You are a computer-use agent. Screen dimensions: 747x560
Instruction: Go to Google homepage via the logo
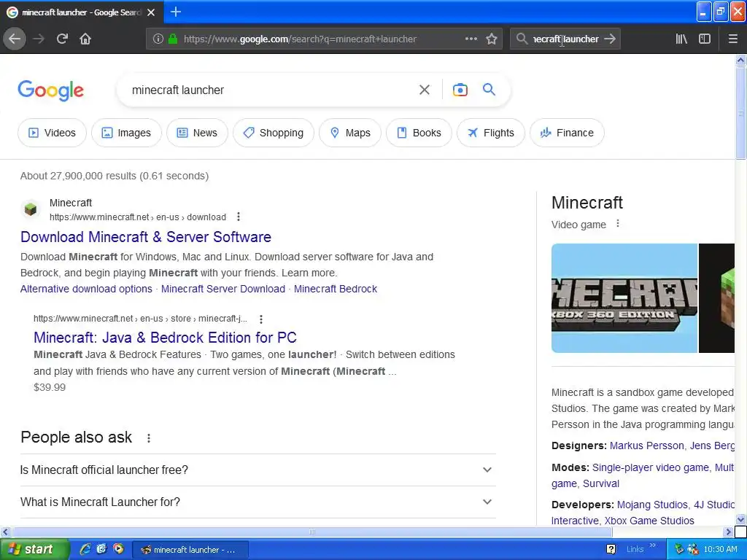[50, 90]
